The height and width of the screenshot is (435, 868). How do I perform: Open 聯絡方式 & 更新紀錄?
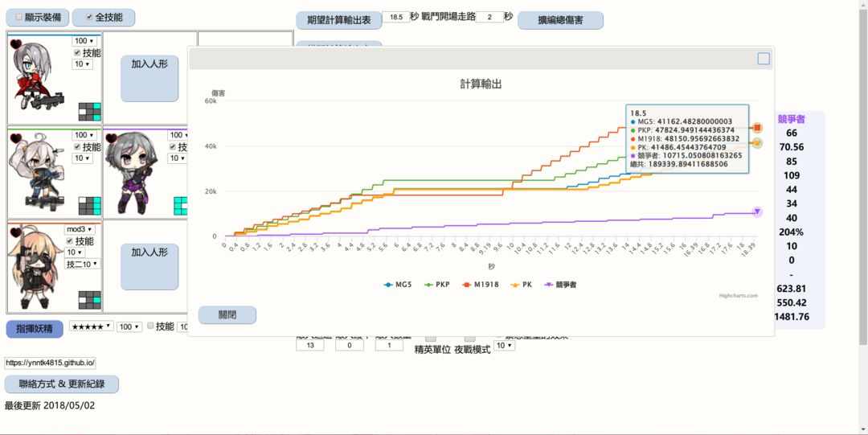tap(61, 384)
